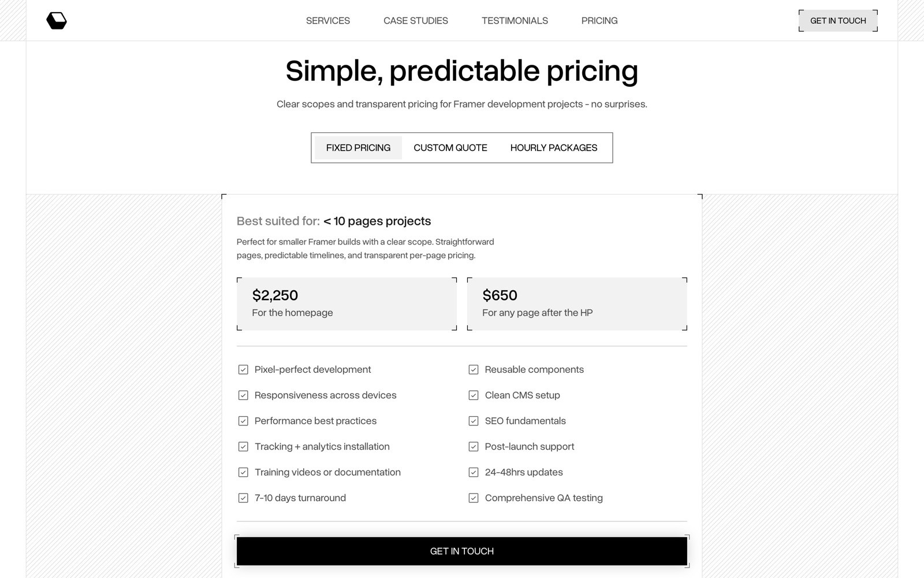The width and height of the screenshot is (924, 578).
Task: Open the SERVICES menu item
Action: pyautogui.click(x=327, y=20)
